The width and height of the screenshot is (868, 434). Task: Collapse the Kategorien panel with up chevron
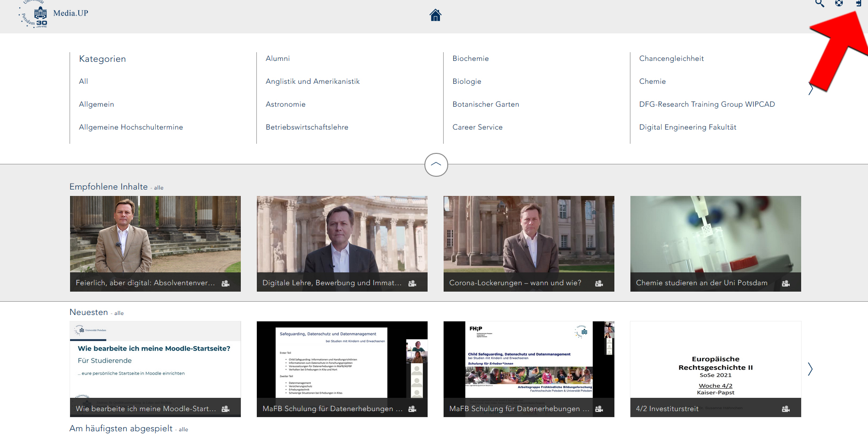(x=436, y=165)
